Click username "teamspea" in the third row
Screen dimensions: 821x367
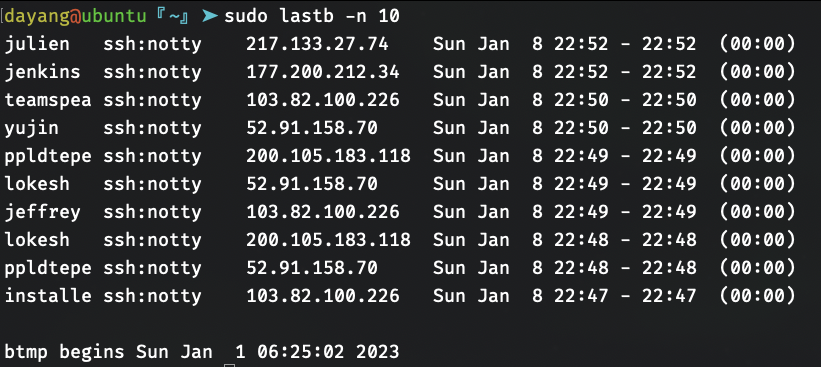click(48, 100)
